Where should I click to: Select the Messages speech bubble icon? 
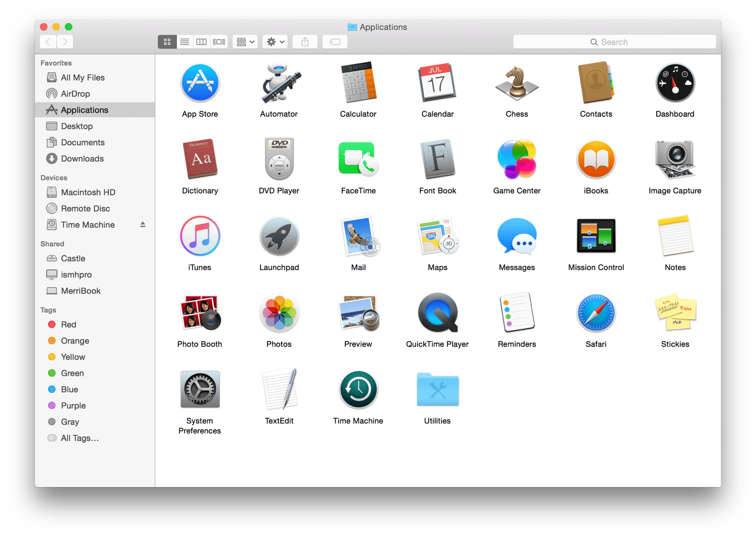[517, 236]
